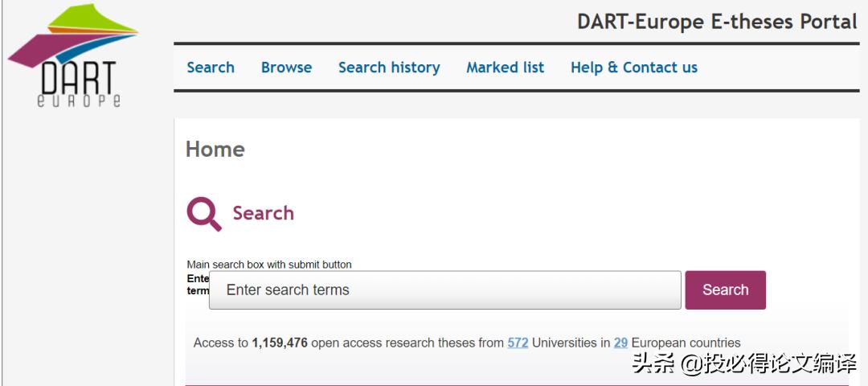Screen dimensions: 868x386
Task: Click the magenta magnifying glass icon
Action: 203,214
